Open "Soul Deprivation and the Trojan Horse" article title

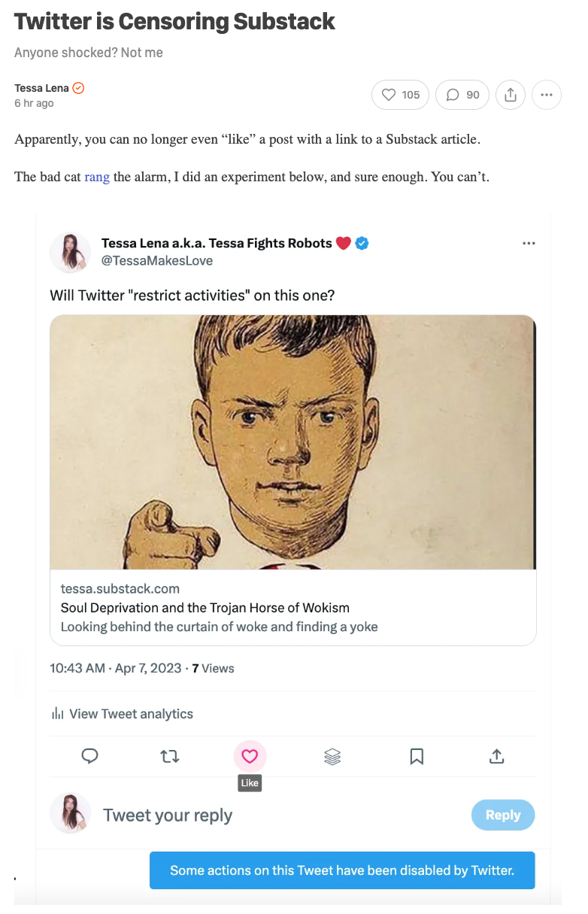[205, 608]
